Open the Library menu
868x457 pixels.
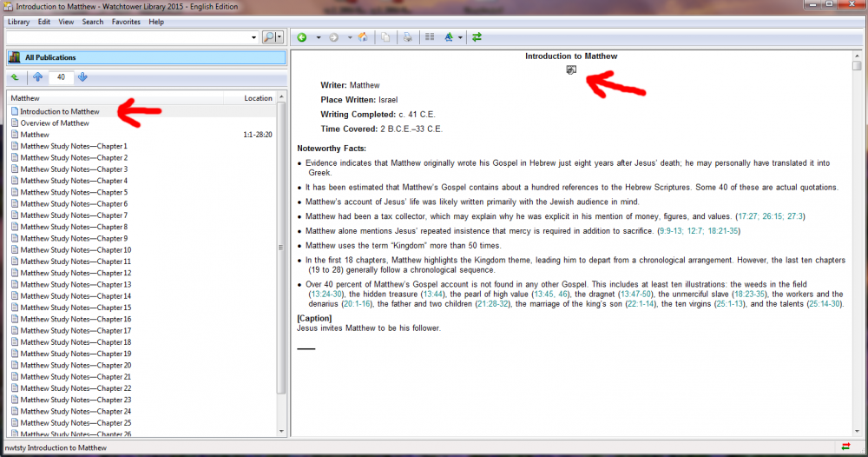18,22
